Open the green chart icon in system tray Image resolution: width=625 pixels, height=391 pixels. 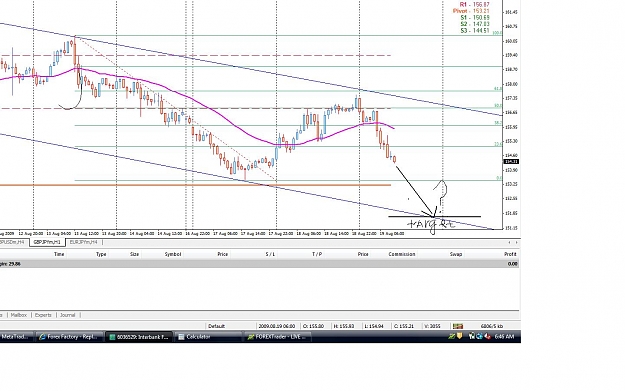(451, 337)
